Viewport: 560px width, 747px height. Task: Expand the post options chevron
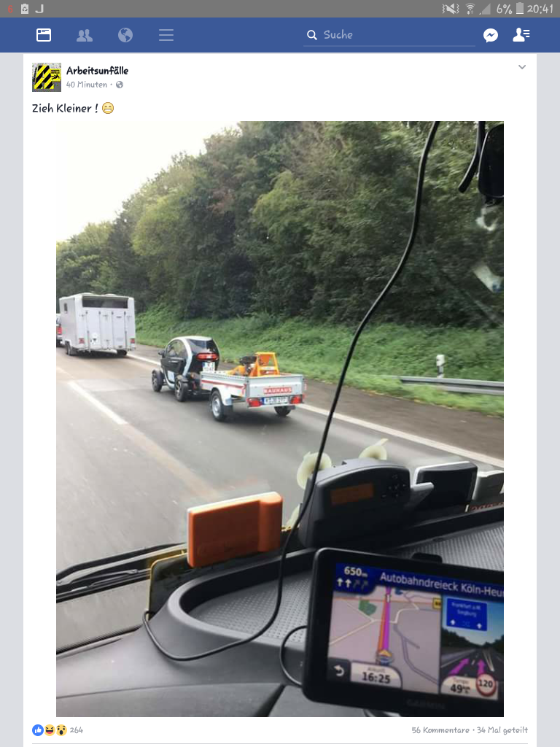tap(522, 67)
